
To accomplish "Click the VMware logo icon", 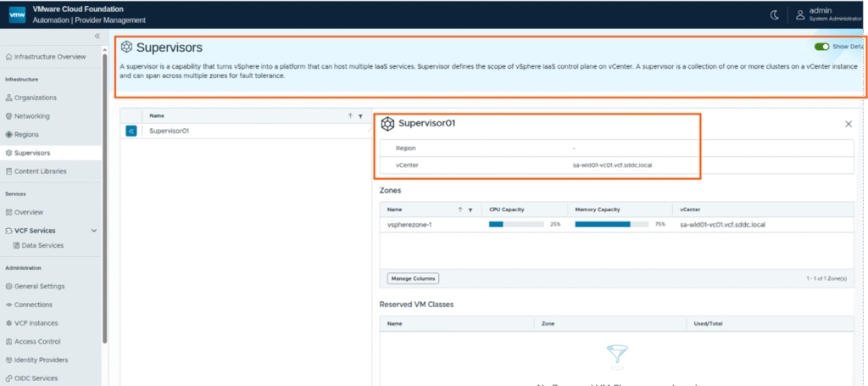I will (x=18, y=14).
